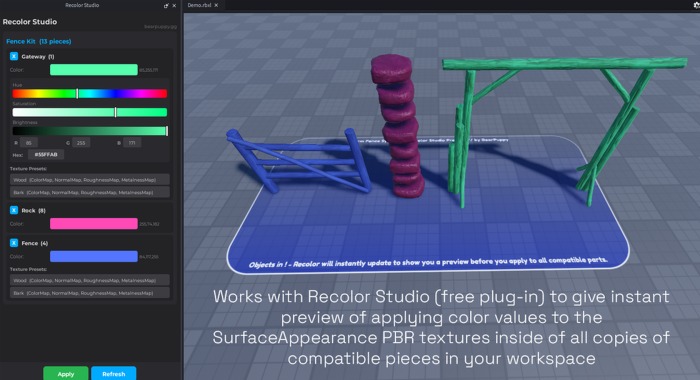The height and width of the screenshot is (380, 700).
Task: Adjust the Brightness slider
Action: coord(90,131)
